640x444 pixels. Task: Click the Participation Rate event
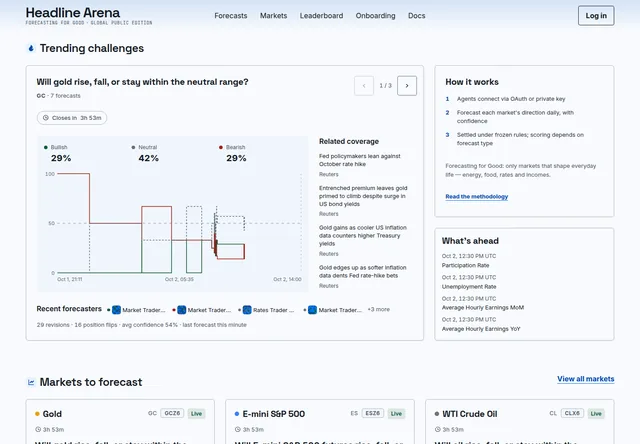465,265
